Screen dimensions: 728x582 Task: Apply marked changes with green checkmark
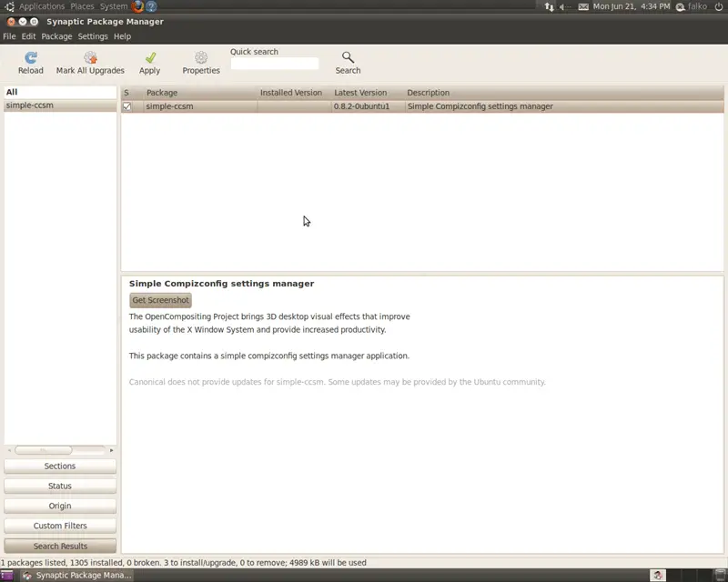[150, 57]
